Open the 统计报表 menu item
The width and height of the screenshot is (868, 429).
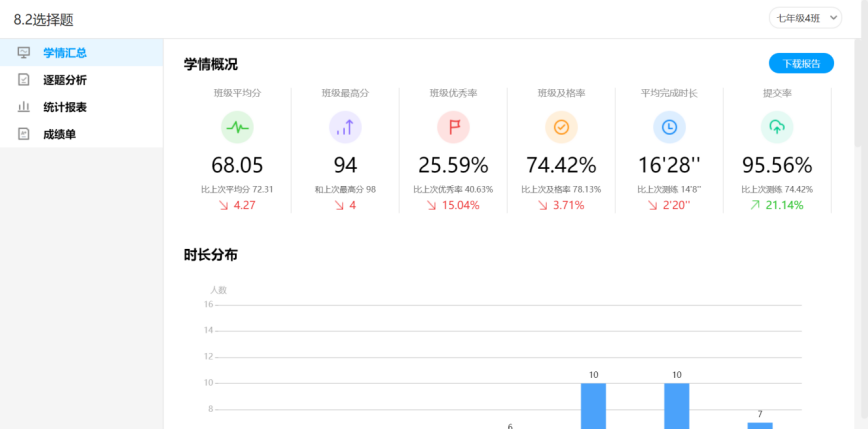[x=64, y=107]
